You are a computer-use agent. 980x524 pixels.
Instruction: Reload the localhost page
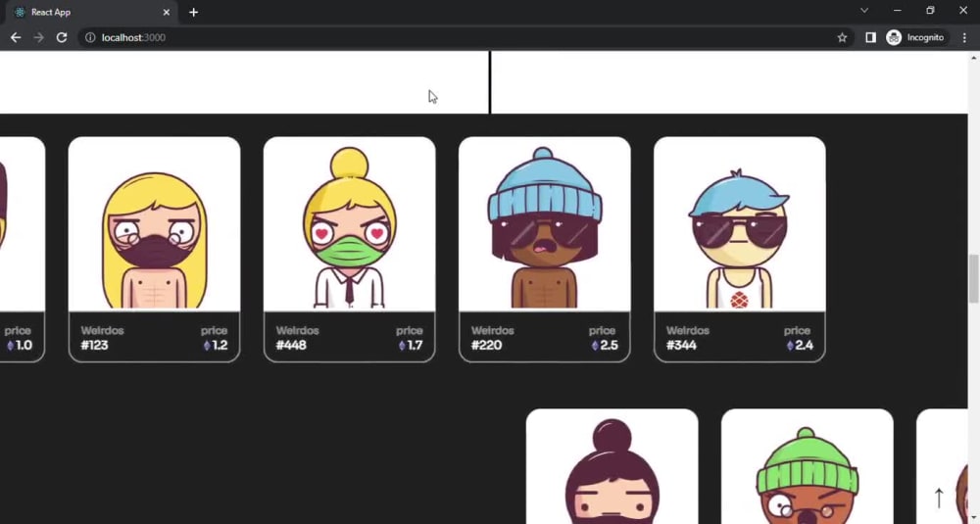tap(61, 37)
